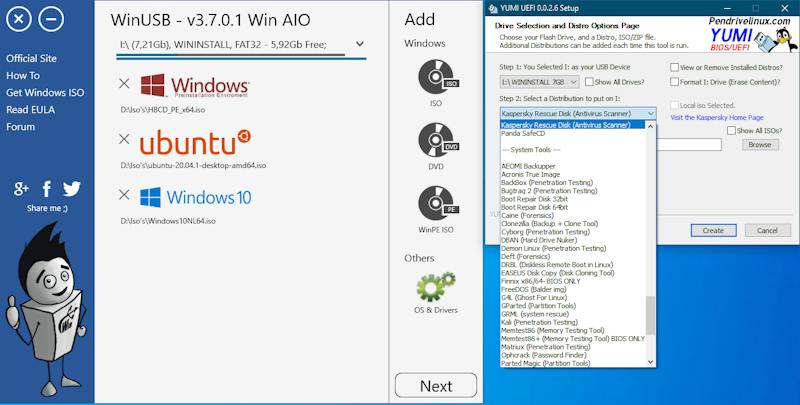800x405 pixels.
Task: Select G4L (Ghost For Linux)
Action: click(x=534, y=297)
